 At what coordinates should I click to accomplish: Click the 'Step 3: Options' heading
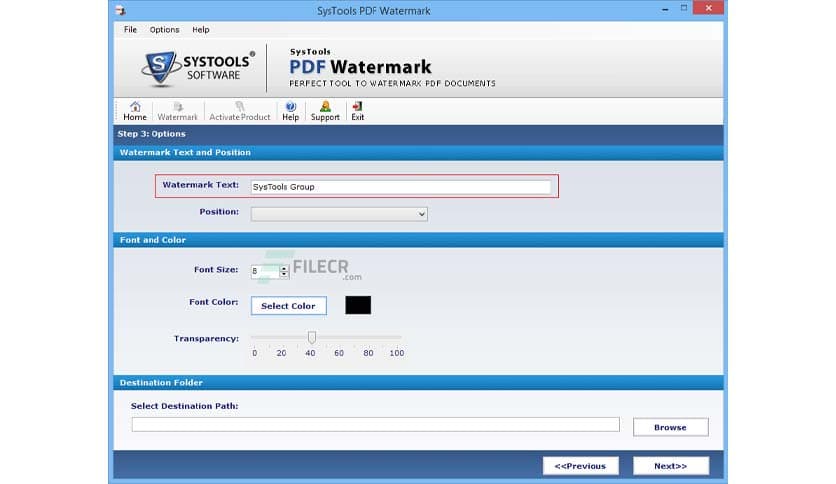pos(151,134)
